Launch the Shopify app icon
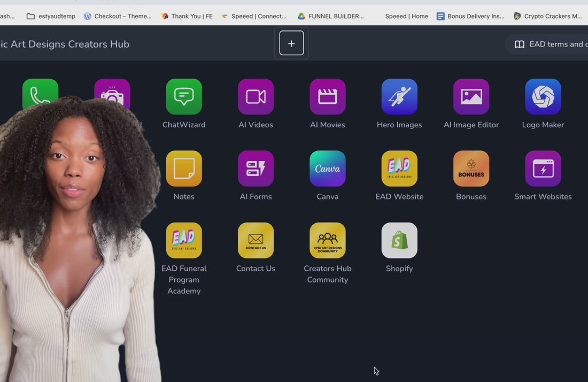 (399, 241)
